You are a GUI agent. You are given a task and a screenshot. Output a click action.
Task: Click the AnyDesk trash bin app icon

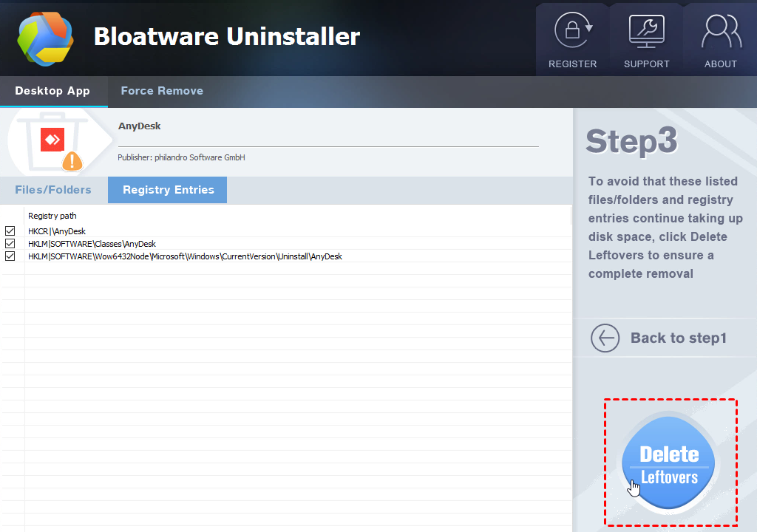[52, 140]
